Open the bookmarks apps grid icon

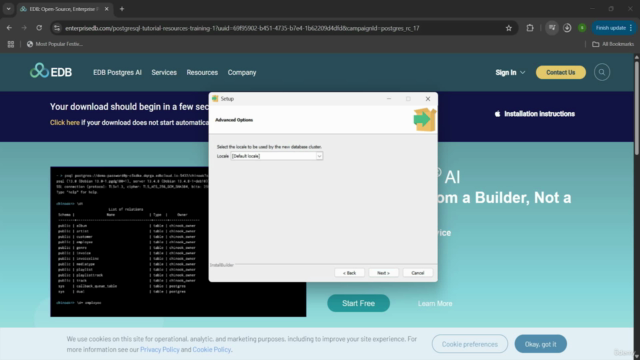11,44
